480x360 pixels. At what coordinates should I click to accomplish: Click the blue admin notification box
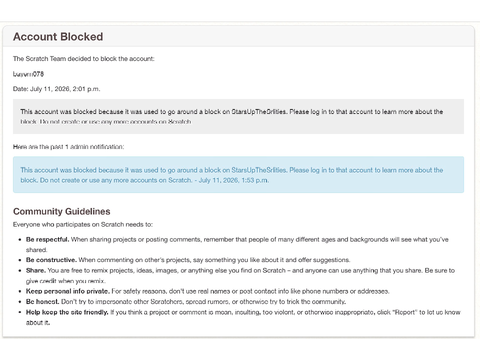[238, 175]
